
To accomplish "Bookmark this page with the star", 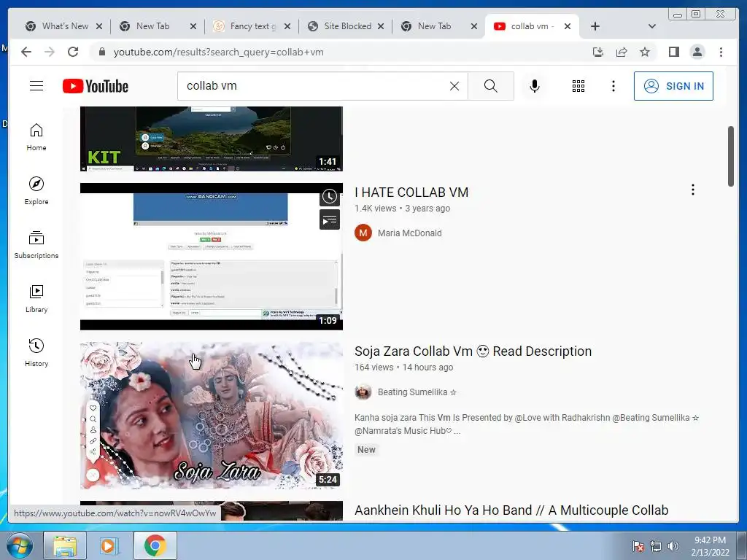I will coord(645,52).
